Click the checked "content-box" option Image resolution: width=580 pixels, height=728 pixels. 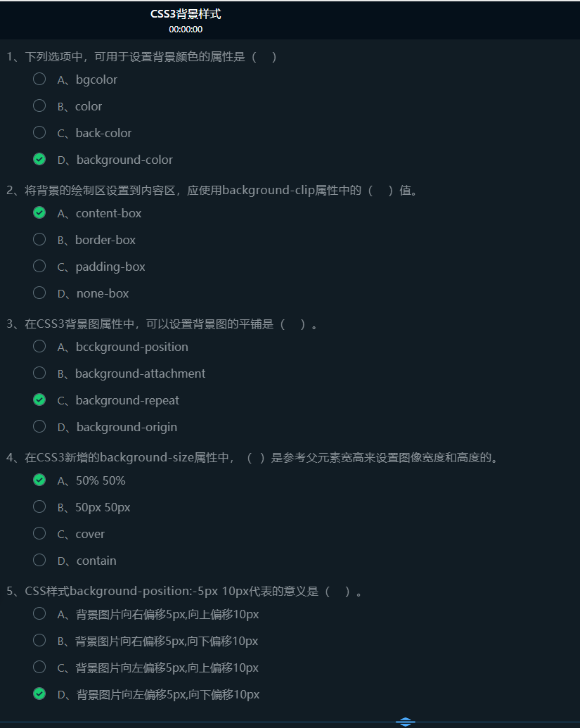(x=39, y=212)
